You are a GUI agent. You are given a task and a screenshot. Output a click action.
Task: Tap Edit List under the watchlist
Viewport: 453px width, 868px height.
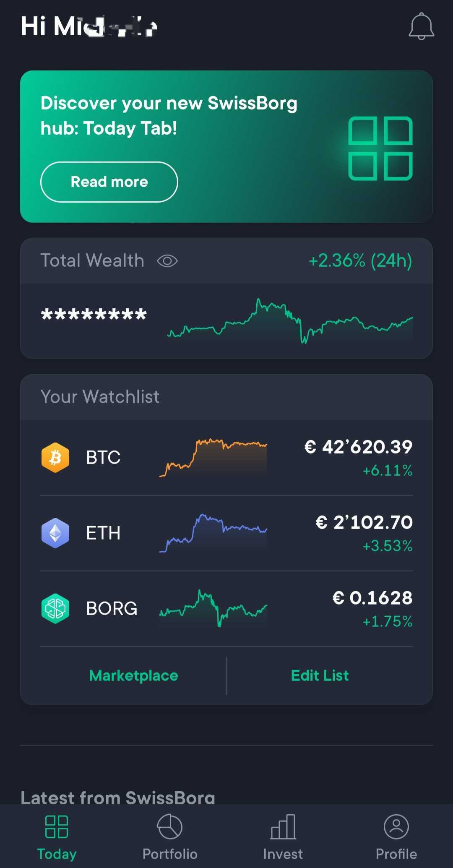pos(320,675)
